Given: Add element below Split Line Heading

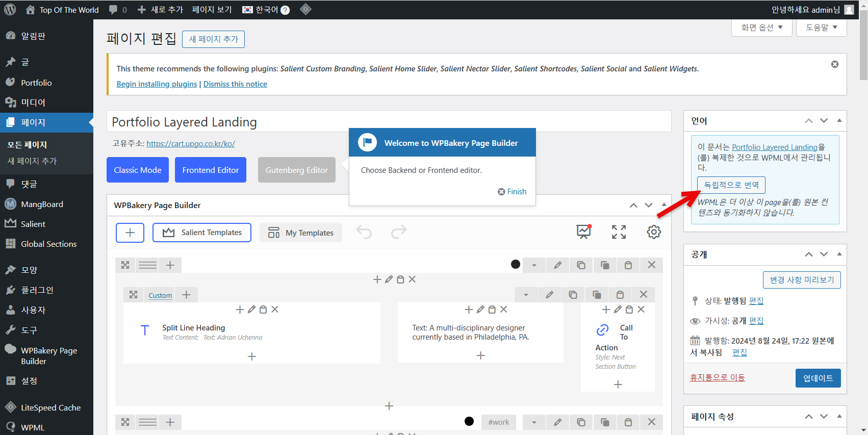Looking at the screenshot, I should [x=252, y=356].
